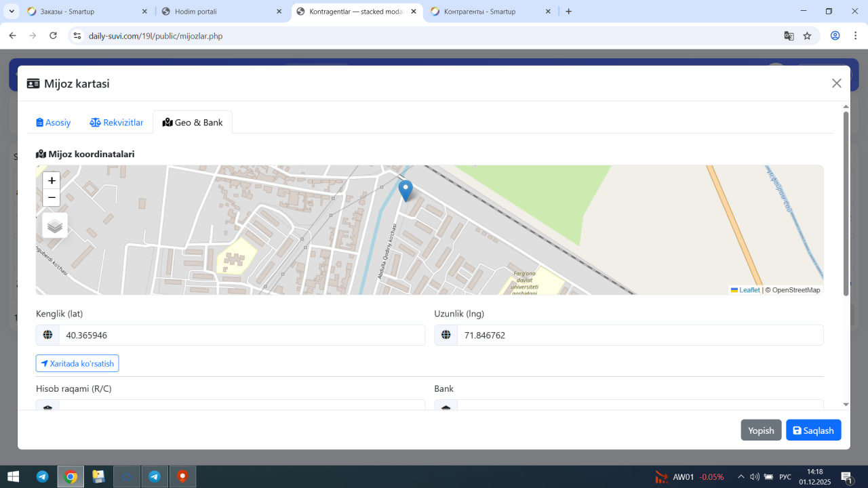
Task: Go forward in browser history
Action: 33,36
